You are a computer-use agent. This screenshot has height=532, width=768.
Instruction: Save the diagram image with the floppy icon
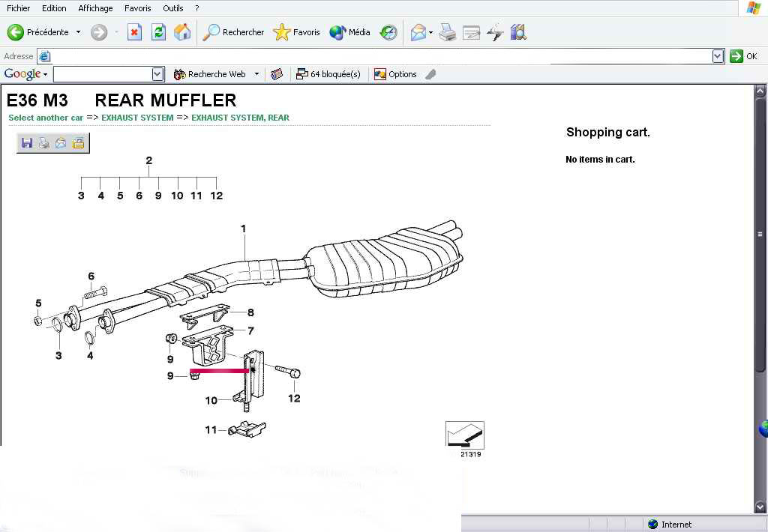27,142
